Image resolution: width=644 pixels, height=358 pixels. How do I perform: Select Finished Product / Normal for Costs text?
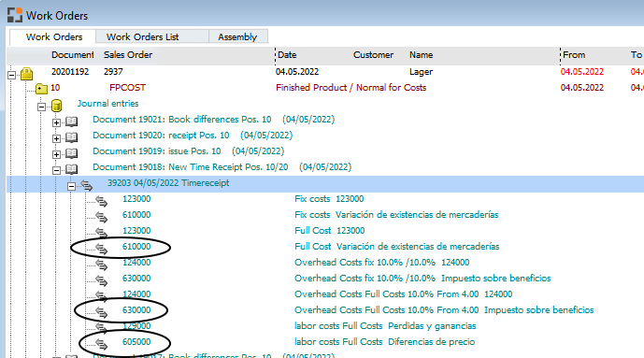[351, 88]
